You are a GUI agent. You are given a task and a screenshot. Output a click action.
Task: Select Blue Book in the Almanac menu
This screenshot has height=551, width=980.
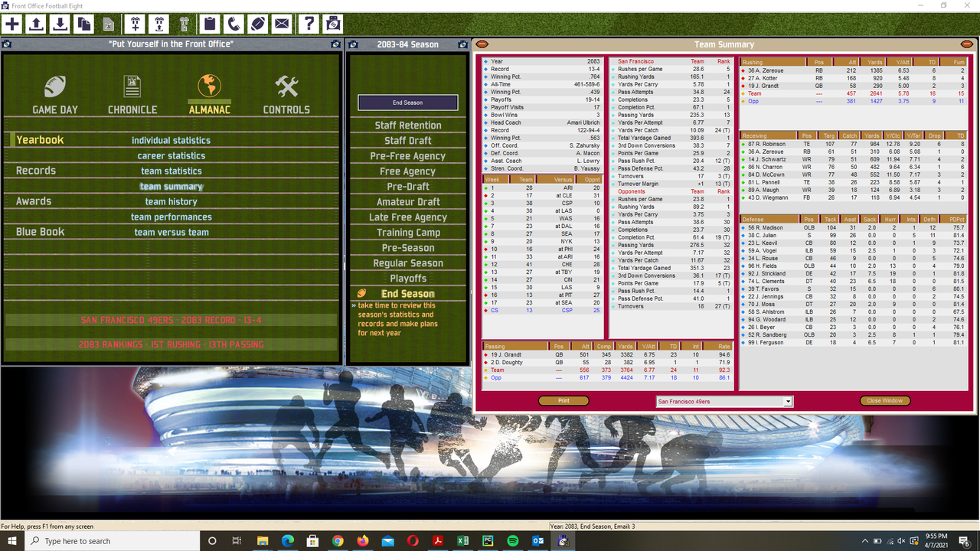tap(41, 232)
